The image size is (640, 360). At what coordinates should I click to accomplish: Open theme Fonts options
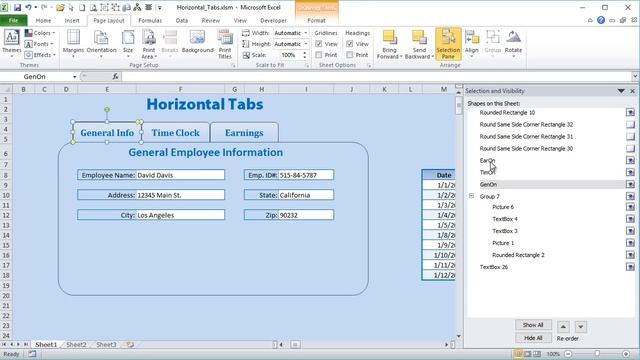[39, 44]
